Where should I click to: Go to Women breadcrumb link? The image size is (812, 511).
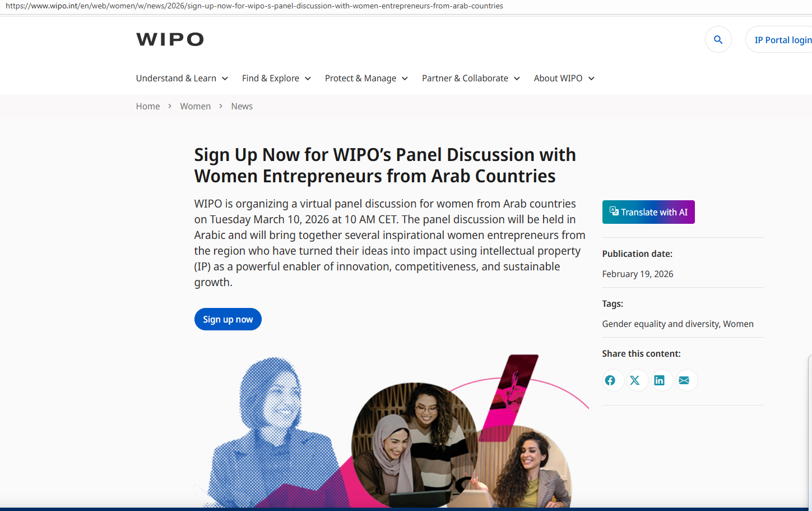click(196, 106)
